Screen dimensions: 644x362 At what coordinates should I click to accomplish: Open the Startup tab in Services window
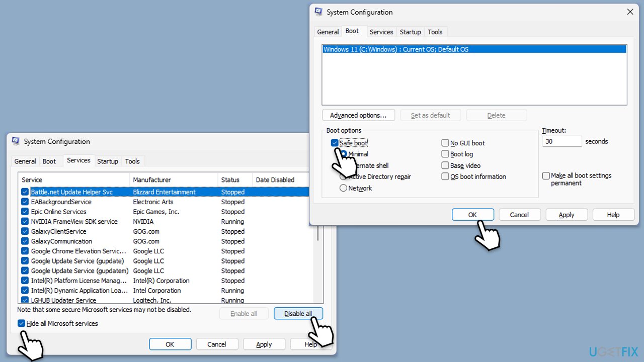click(x=107, y=161)
